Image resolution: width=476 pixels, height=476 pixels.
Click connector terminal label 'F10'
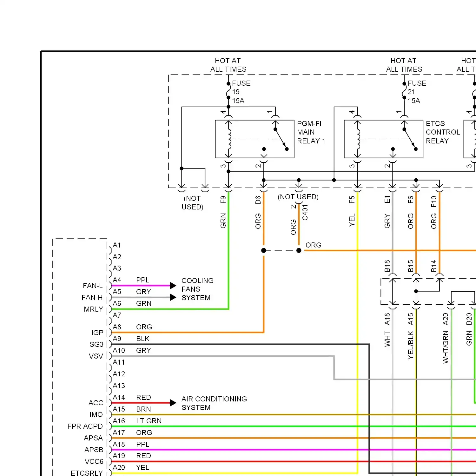click(x=434, y=202)
